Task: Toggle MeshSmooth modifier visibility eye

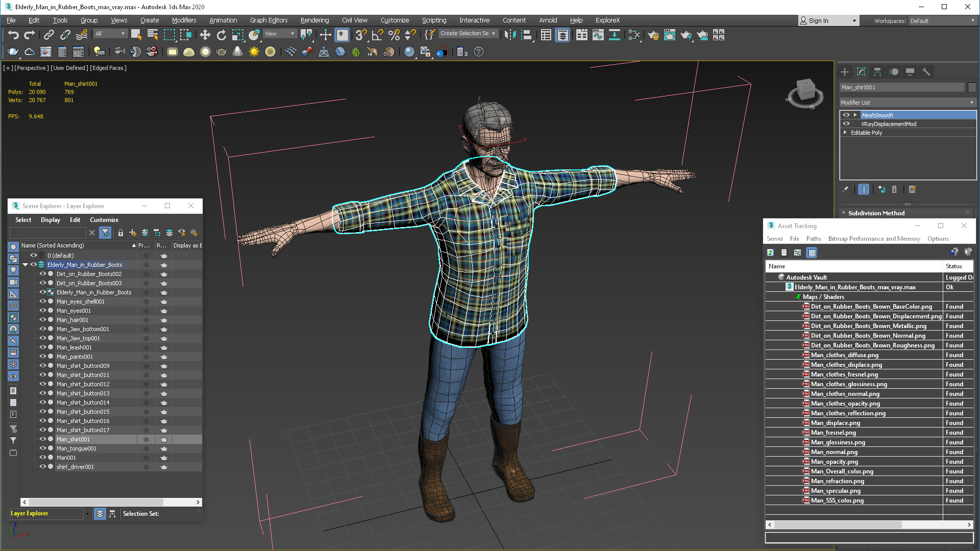Action: point(846,115)
